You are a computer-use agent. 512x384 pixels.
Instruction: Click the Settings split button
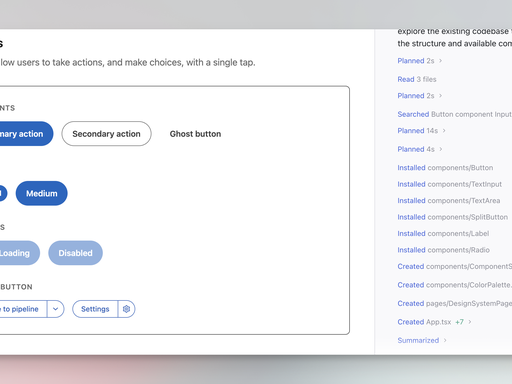(x=95, y=309)
